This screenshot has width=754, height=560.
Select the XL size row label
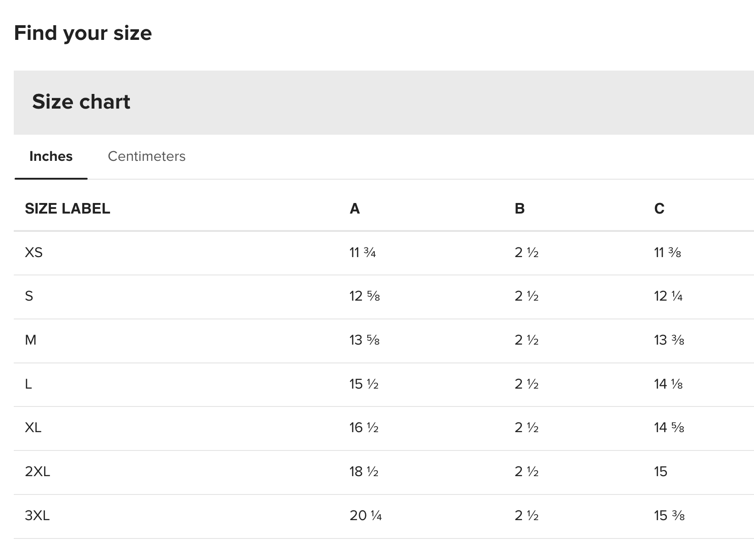pos(33,428)
